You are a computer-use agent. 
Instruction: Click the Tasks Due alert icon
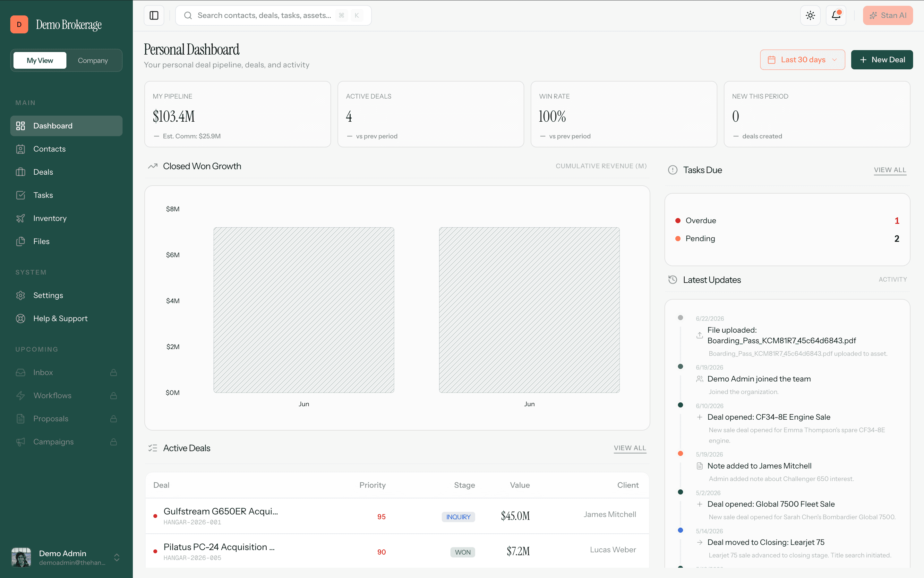673,170
